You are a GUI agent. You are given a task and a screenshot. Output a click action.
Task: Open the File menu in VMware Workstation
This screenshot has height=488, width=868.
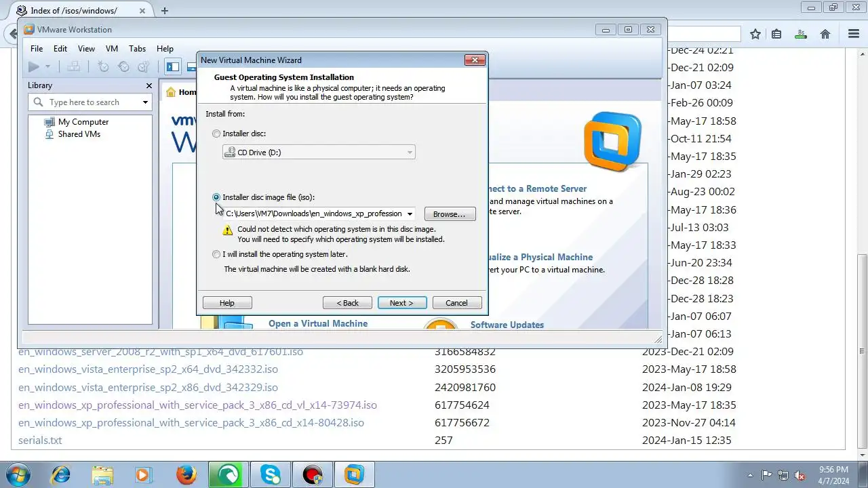37,49
